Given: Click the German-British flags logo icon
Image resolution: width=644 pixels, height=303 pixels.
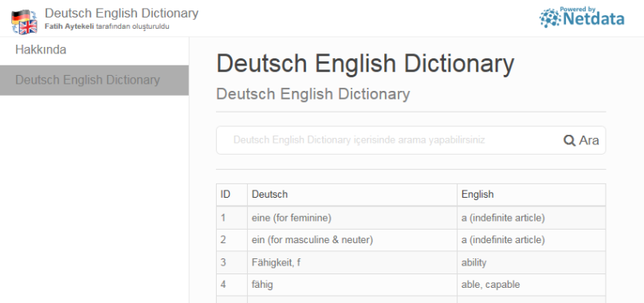Looking at the screenshot, I should click(24, 22).
